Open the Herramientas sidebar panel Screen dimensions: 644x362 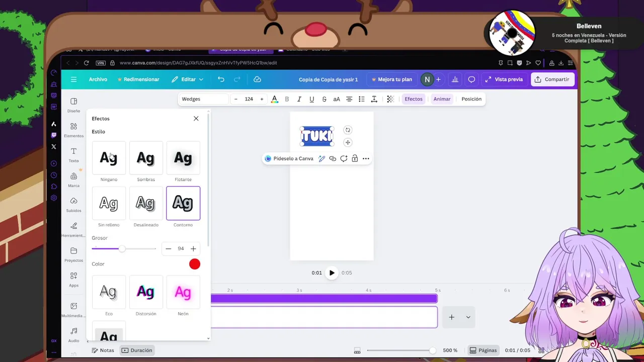pyautogui.click(x=73, y=230)
